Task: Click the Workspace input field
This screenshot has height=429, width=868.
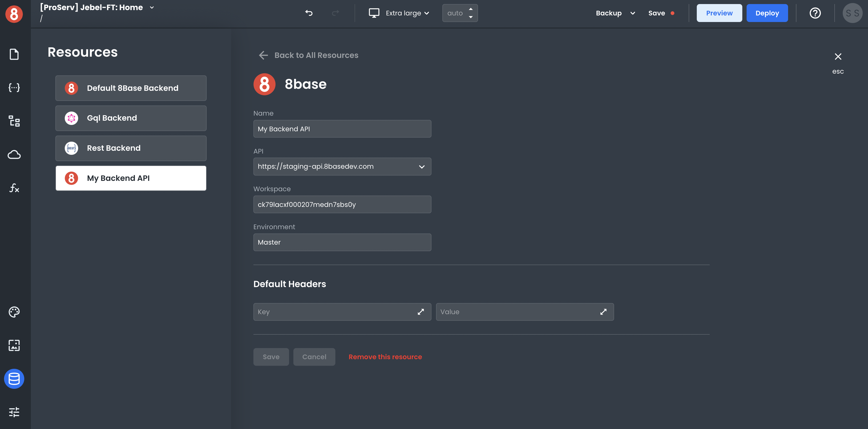Action: point(342,205)
